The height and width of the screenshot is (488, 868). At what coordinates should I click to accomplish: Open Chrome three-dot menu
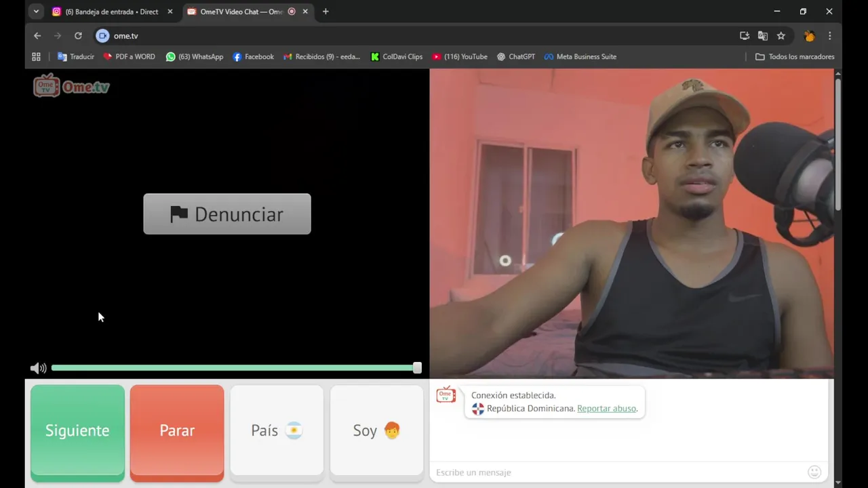829,36
